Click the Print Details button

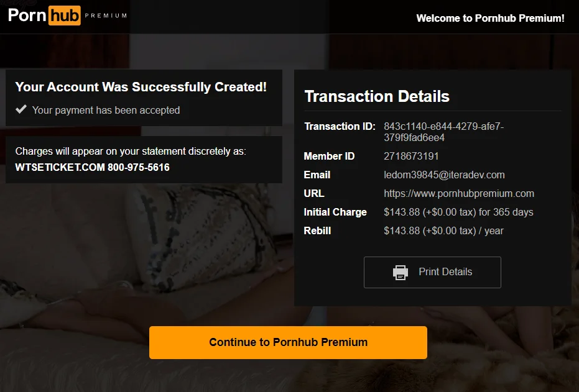click(x=432, y=272)
